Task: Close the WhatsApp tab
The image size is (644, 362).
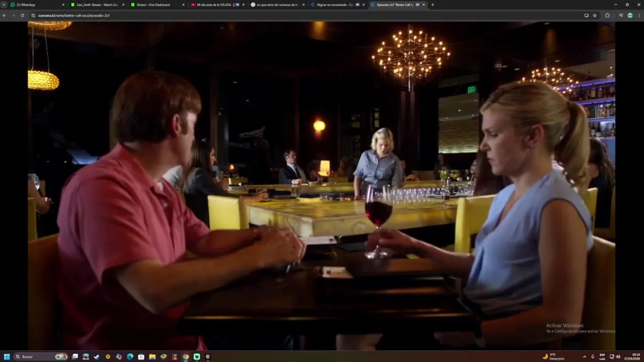Action: (63, 5)
